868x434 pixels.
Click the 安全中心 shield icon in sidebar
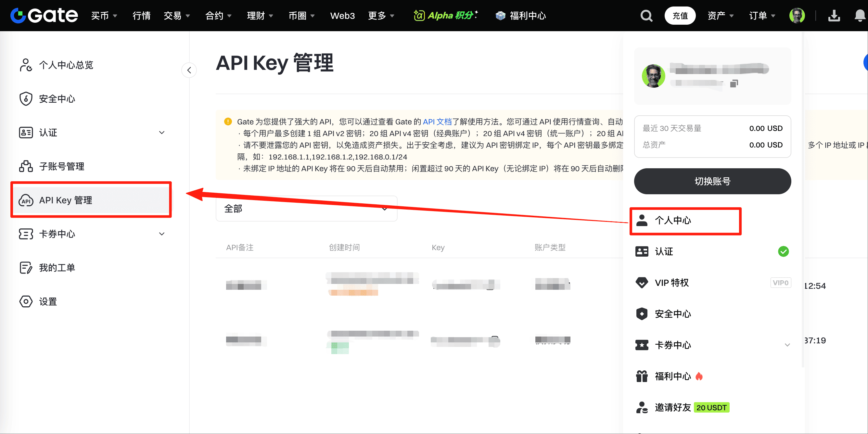point(26,99)
